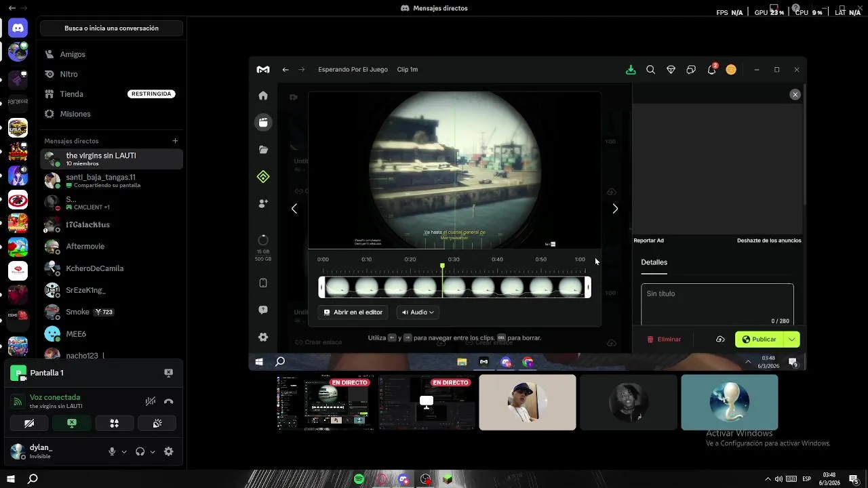Viewport: 868px width, 488px height.
Task: Open Discord home via top-left logo
Action: [x=18, y=28]
